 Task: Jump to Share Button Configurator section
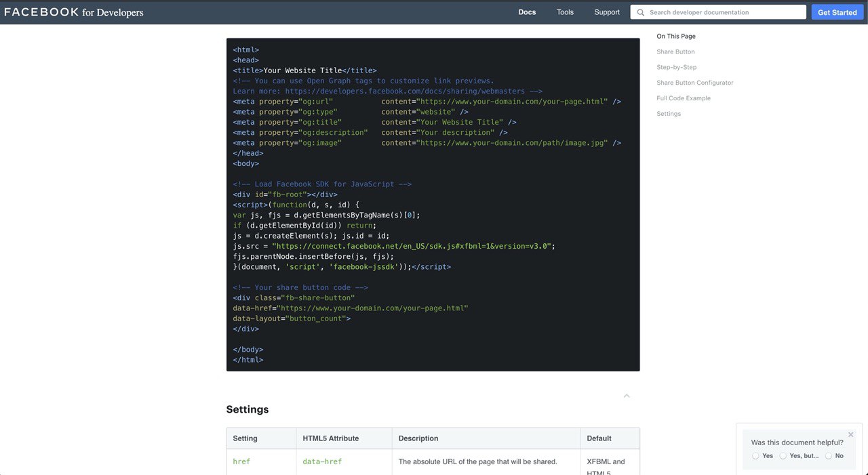point(694,83)
